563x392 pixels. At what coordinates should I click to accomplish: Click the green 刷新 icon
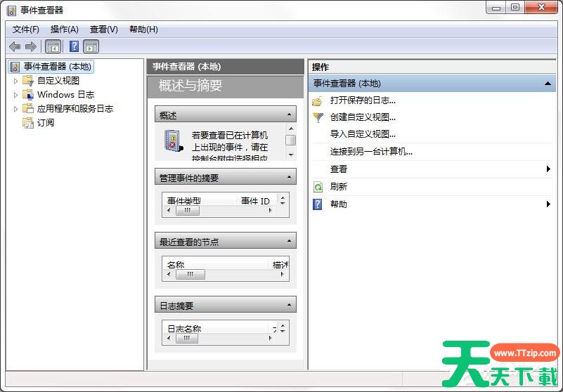(x=318, y=187)
